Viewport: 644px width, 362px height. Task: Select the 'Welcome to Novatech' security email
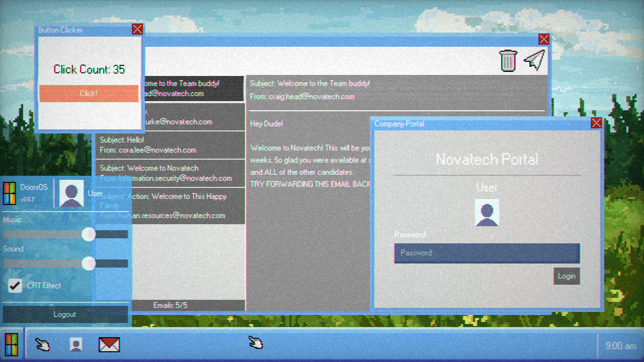pos(170,173)
